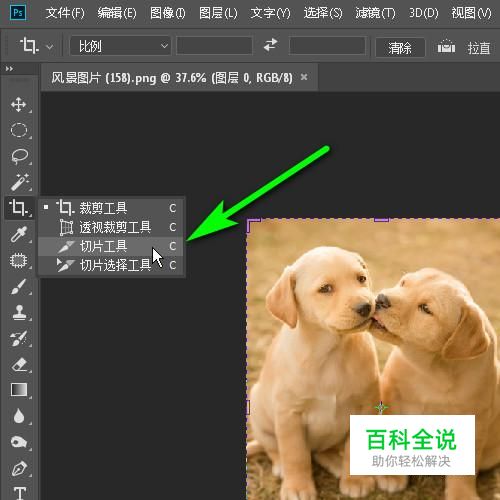This screenshot has height=500, width=500.
Task: Open crop tool preset picker arrow
Action: coord(49,47)
